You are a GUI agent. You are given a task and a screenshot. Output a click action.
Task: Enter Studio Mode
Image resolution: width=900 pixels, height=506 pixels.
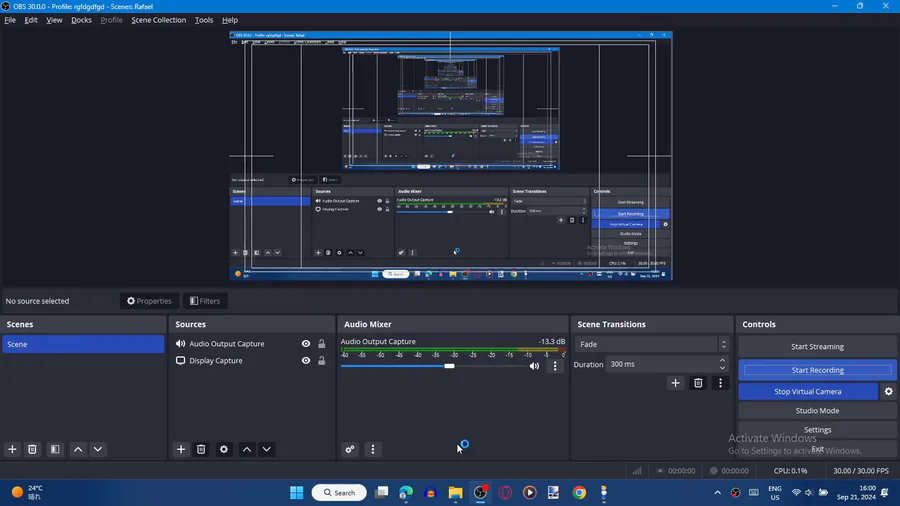point(817,411)
